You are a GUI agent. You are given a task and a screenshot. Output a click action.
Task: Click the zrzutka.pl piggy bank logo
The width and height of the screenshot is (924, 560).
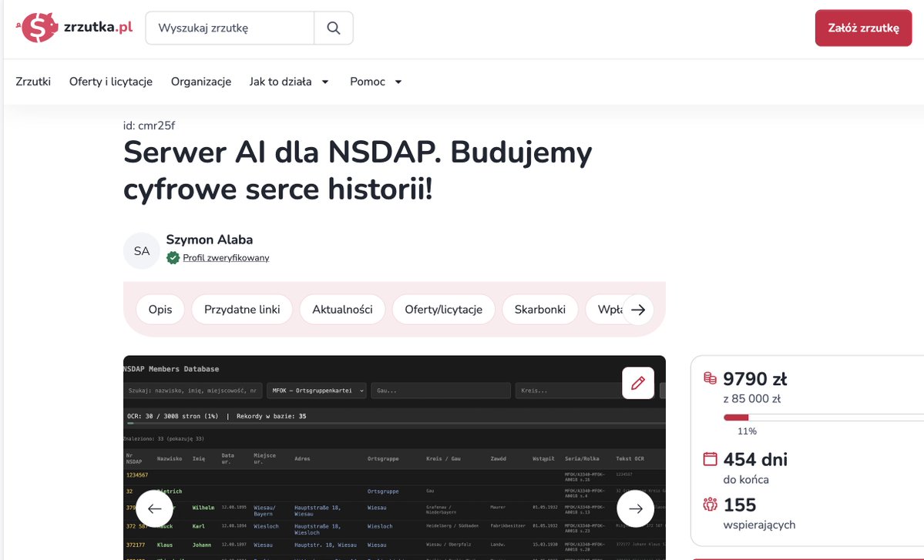pyautogui.click(x=74, y=27)
